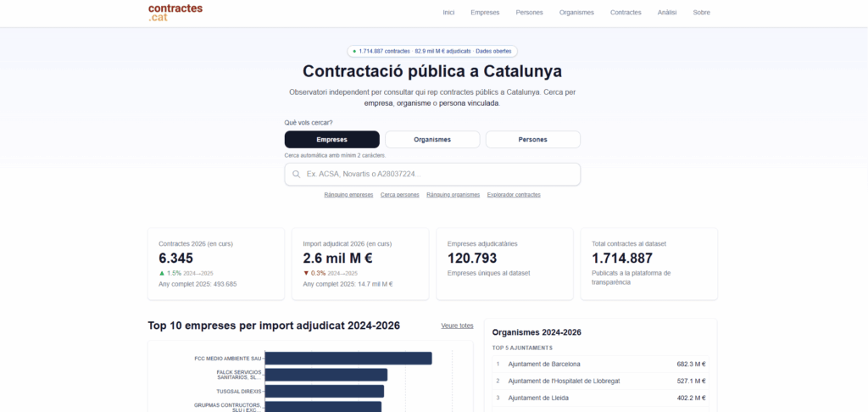Open Ajuntament de Barcelona row
This screenshot has width=868, height=412.
tap(601, 365)
